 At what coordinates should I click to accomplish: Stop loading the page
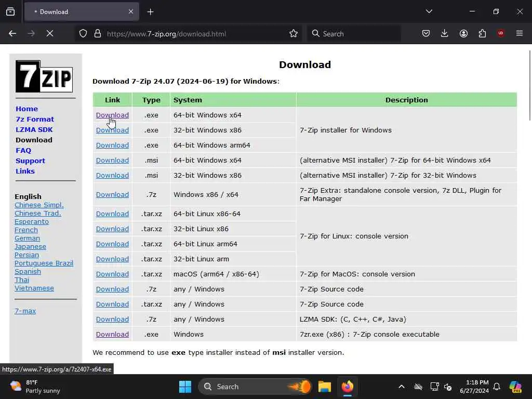[50, 33]
